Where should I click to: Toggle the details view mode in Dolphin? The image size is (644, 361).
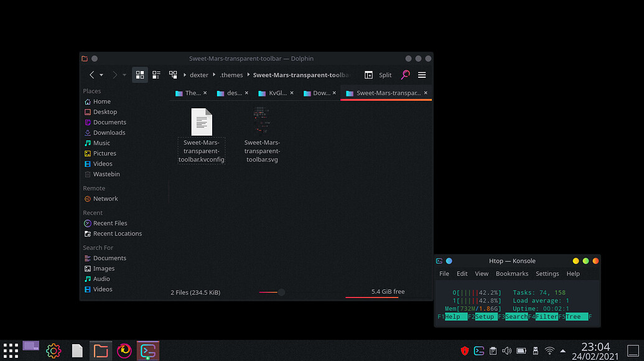pyautogui.click(x=156, y=75)
